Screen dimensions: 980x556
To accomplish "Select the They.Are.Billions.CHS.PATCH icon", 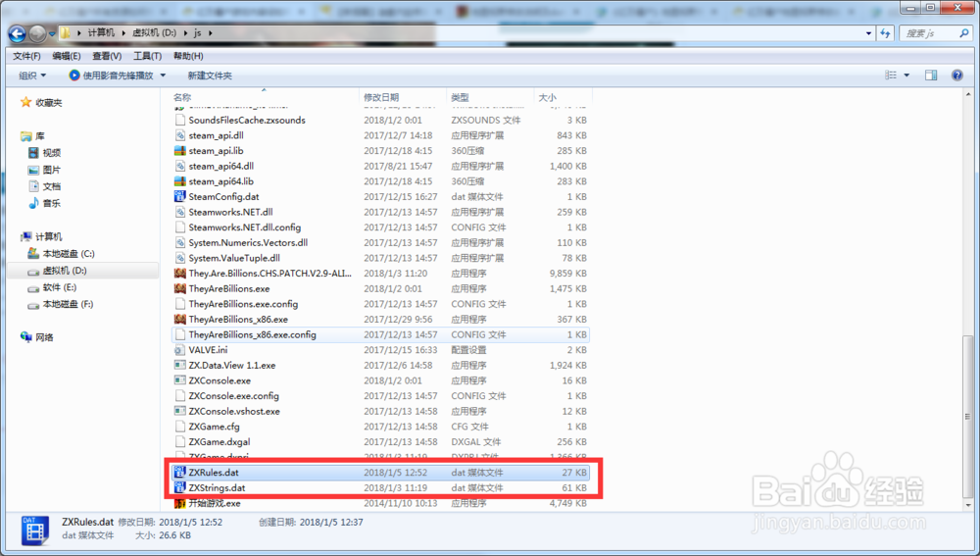I will click(180, 274).
